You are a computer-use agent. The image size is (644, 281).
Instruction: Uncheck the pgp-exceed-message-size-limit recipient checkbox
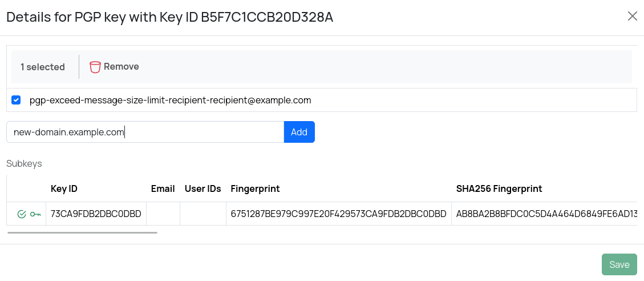(17, 101)
